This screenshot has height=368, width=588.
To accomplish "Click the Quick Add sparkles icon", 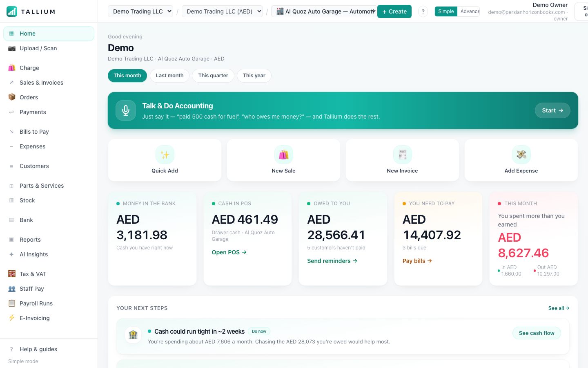I will pyautogui.click(x=165, y=155).
